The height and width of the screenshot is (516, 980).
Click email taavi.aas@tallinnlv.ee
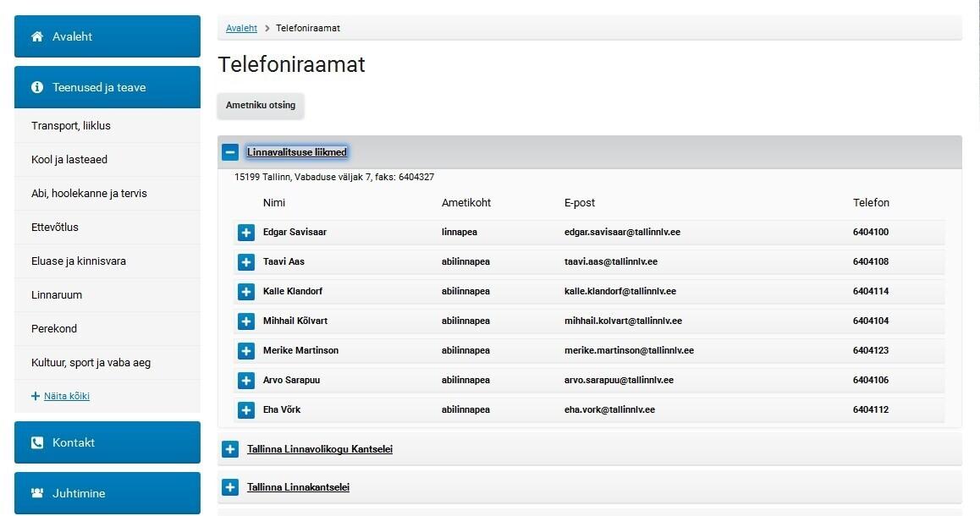point(611,261)
